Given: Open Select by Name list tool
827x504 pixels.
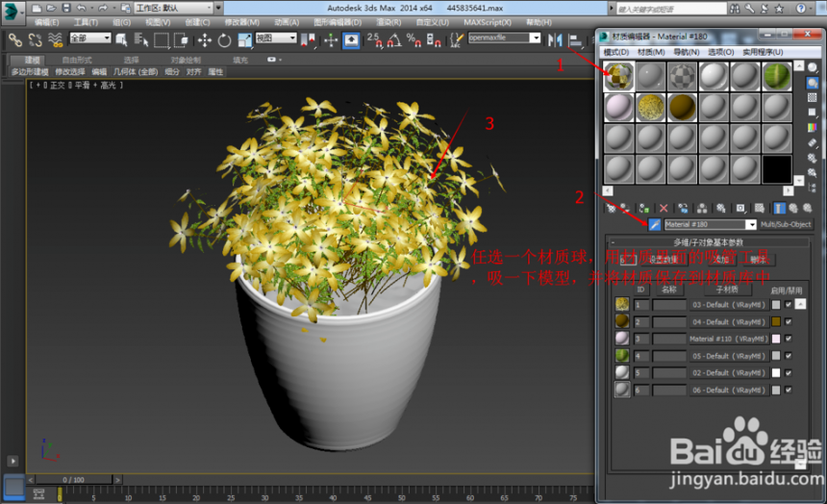Looking at the screenshot, I should (x=140, y=40).
